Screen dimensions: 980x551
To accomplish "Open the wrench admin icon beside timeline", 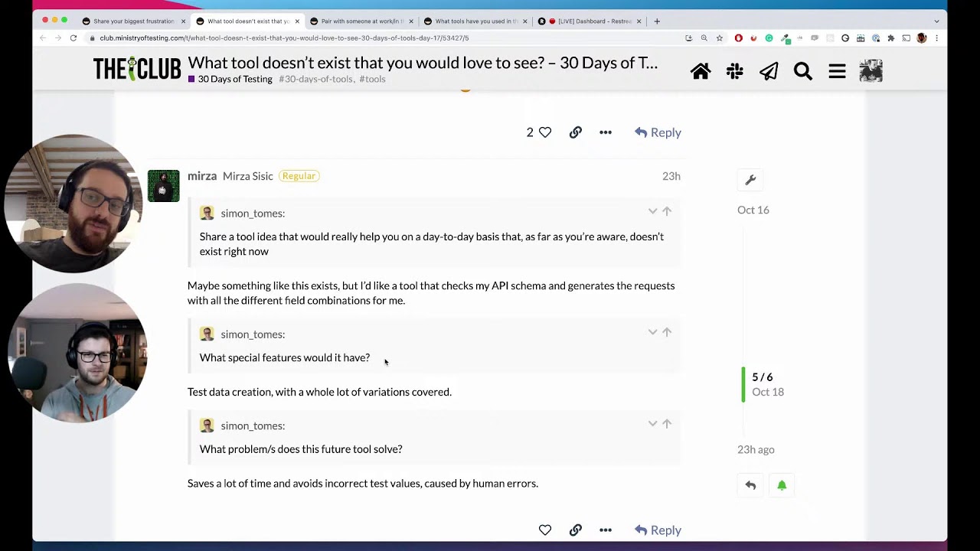I will [750, 180].
